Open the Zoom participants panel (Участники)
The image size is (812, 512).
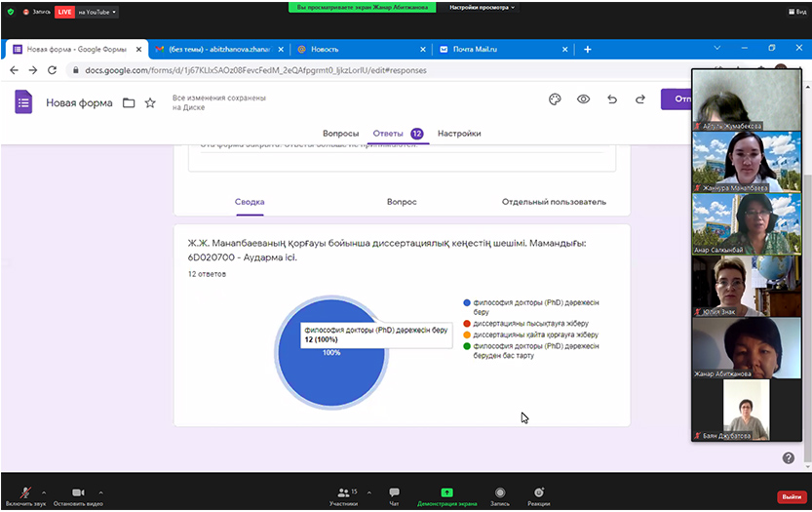point(343,496)
